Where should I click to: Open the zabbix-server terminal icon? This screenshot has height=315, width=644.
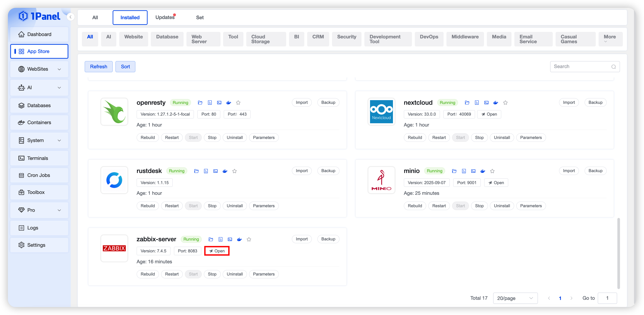[230, 239]
